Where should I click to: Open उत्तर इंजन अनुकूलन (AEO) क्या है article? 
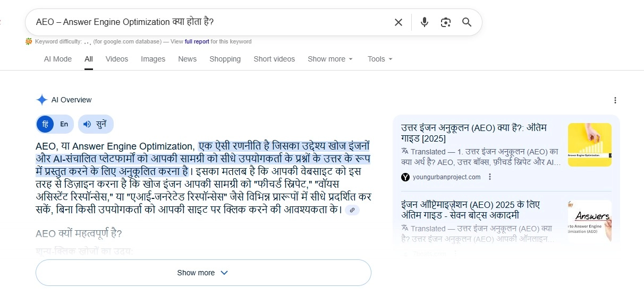click(x=474, y=133)
